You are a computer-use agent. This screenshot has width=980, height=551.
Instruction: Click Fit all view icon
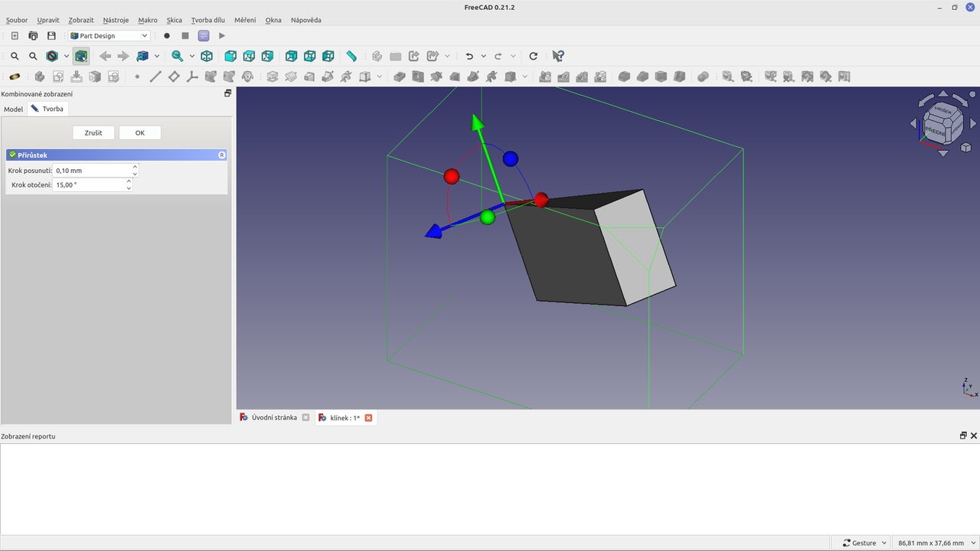[15, 56]
